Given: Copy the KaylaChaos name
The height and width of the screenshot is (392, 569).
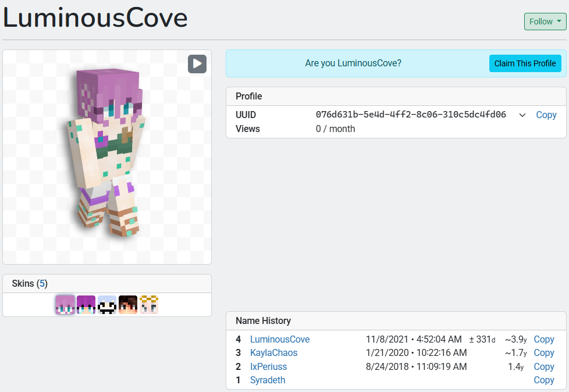Looking at the screenshot, I should [543, 352].
